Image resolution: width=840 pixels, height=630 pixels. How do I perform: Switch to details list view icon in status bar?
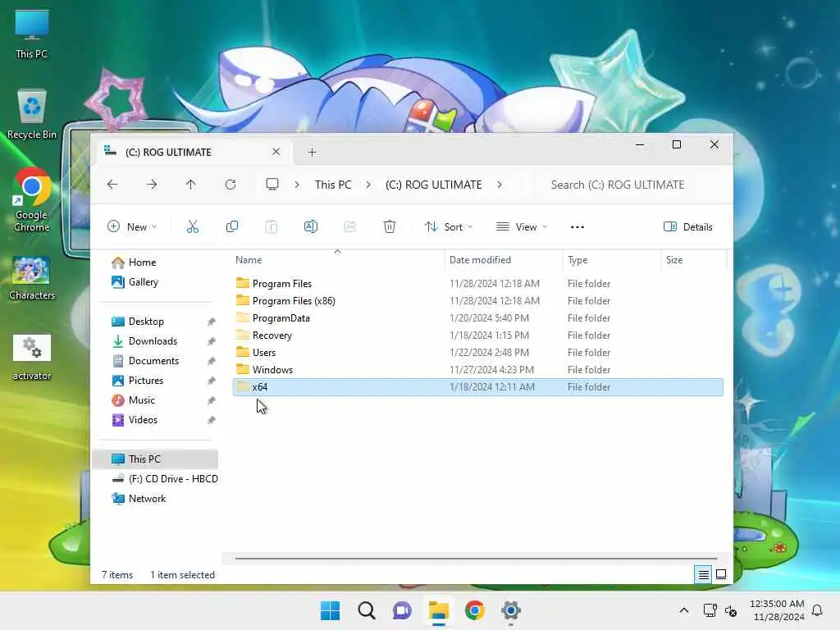703,575
